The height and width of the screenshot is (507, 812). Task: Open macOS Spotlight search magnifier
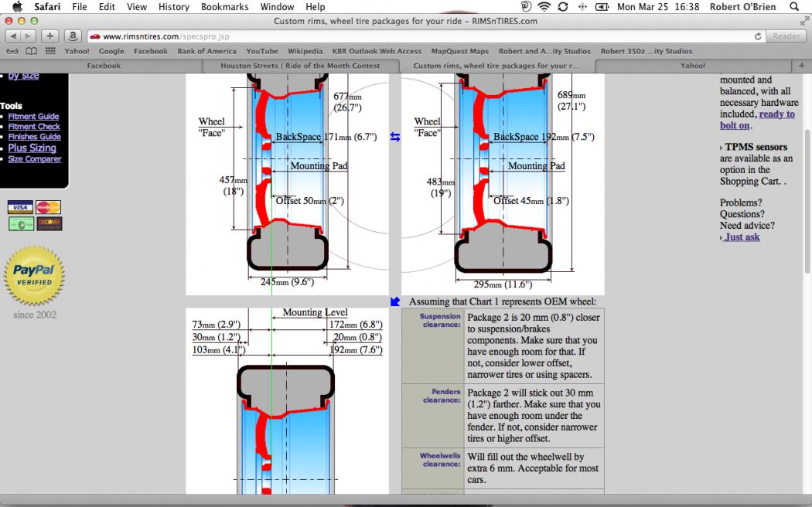pyautogui.click(x=794, y=6)
